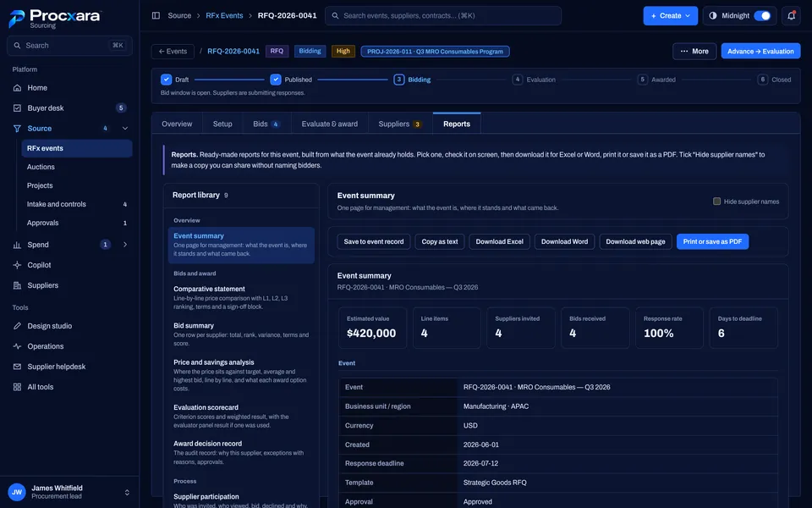Image resolution: width=812 pixels, height=508 pixels.
Task: Select the Event summary report
Action: click(x=241, y=245)
